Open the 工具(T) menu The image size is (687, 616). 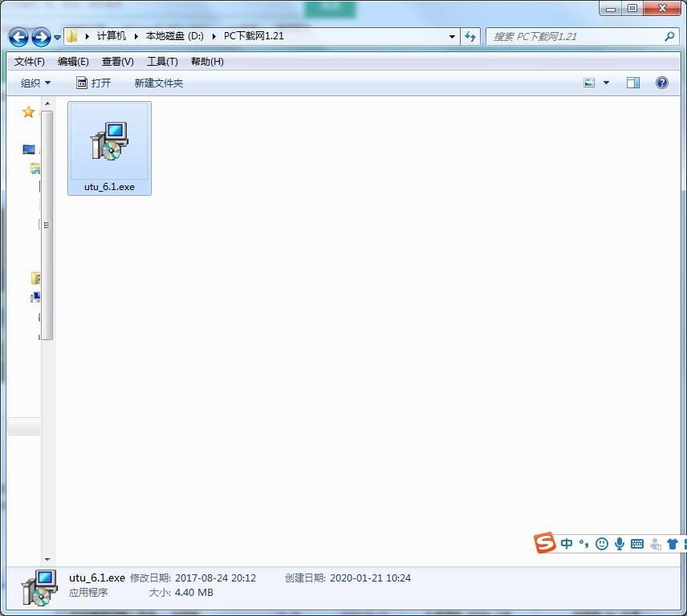(x=162, y=62)
